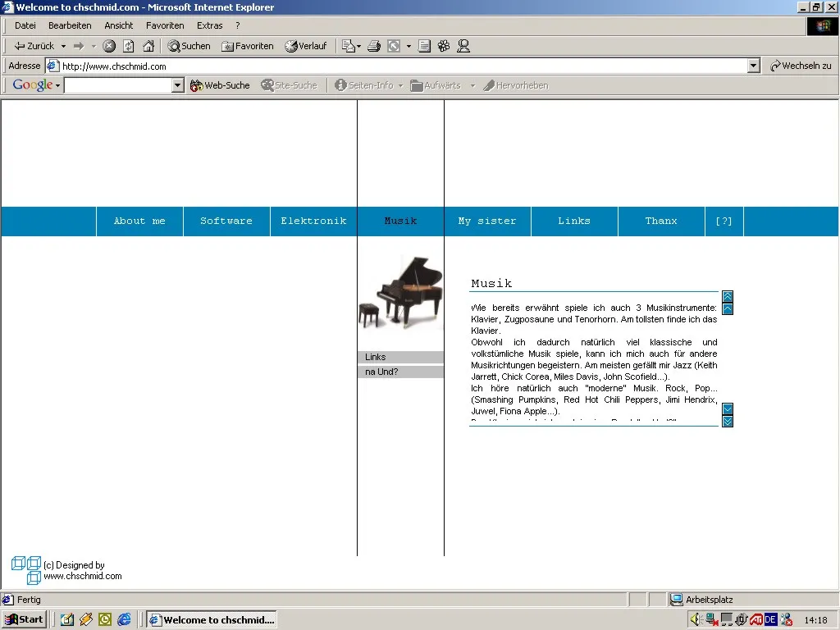
Task: Refresh the page with the reload icon
Action: pos(129,46)
